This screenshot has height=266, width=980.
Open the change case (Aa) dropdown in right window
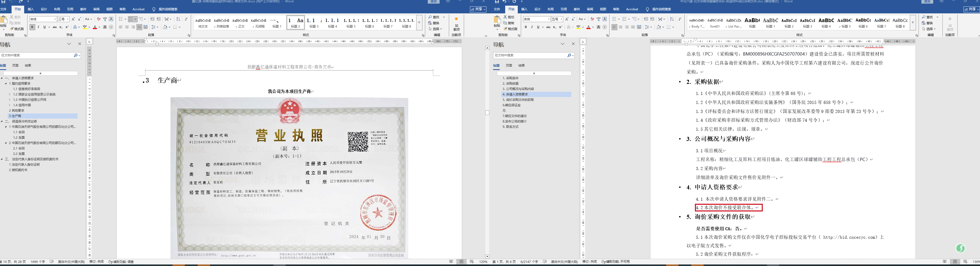coord(582,19)
